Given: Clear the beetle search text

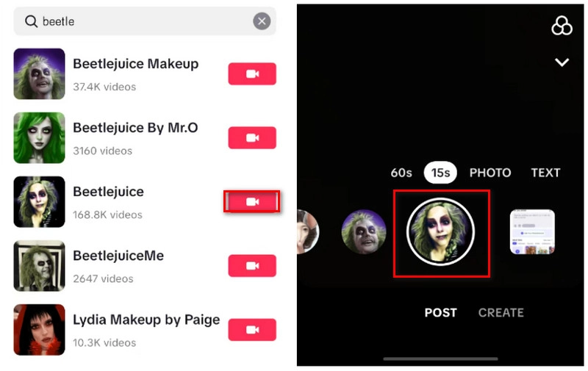Looking at the screenshot, I should [x=262, y=21].
